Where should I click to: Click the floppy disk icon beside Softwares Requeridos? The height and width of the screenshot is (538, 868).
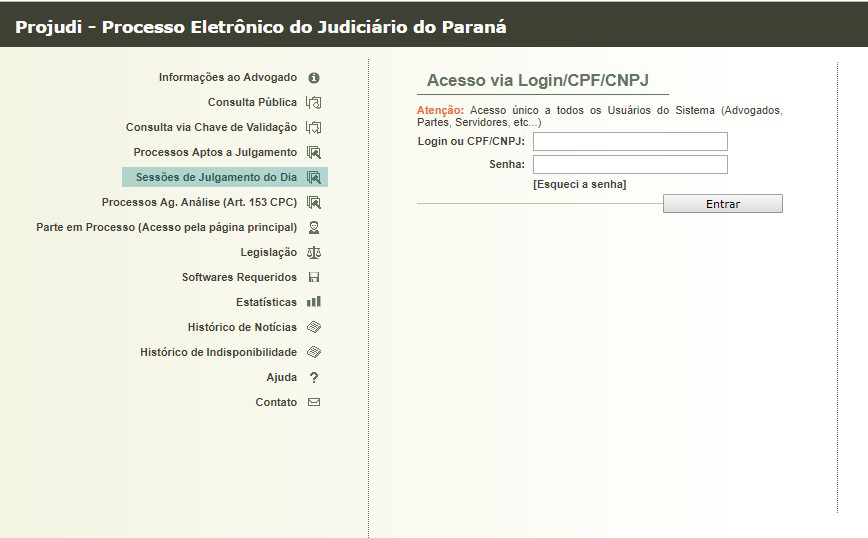pyautogui.click(x=314, y=277)
